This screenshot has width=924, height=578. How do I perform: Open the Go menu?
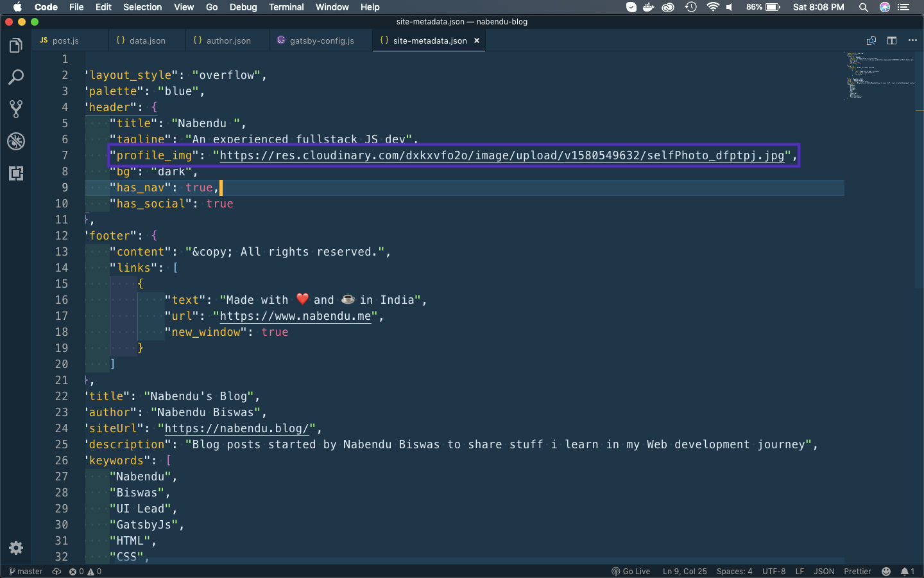click(x=212, y=7)
